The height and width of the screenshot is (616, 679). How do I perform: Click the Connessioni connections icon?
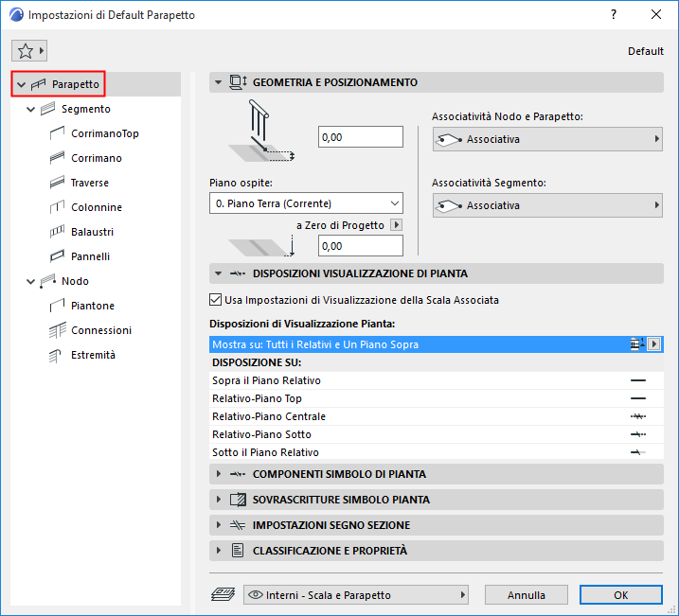tap(55, 330)
